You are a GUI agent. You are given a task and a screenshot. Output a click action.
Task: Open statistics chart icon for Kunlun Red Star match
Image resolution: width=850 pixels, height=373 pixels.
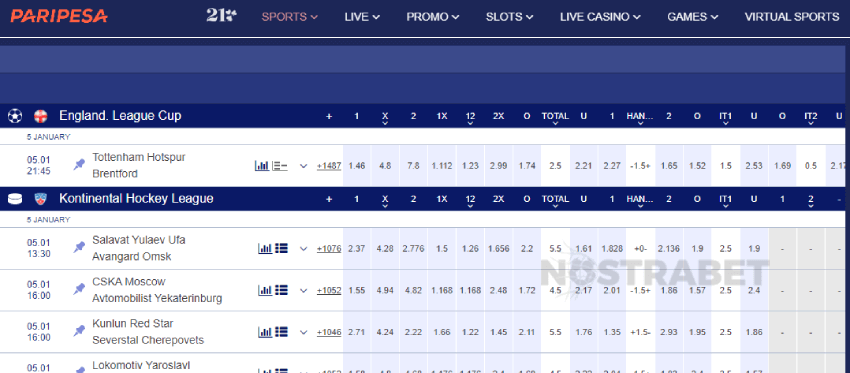click(265, 332)
